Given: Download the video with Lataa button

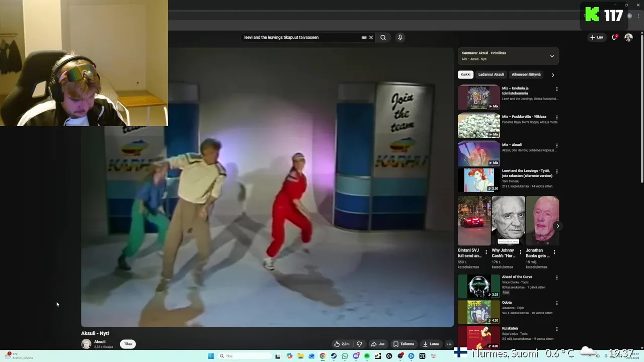Looking at the screenshot, I should (431, 344).
